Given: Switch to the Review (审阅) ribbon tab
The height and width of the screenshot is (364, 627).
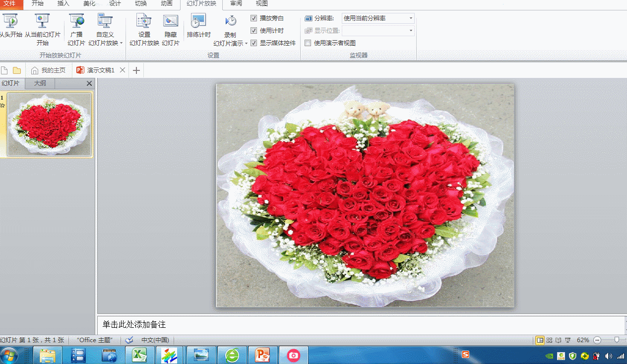Looking at the screenshot, I should click(236, 4).
